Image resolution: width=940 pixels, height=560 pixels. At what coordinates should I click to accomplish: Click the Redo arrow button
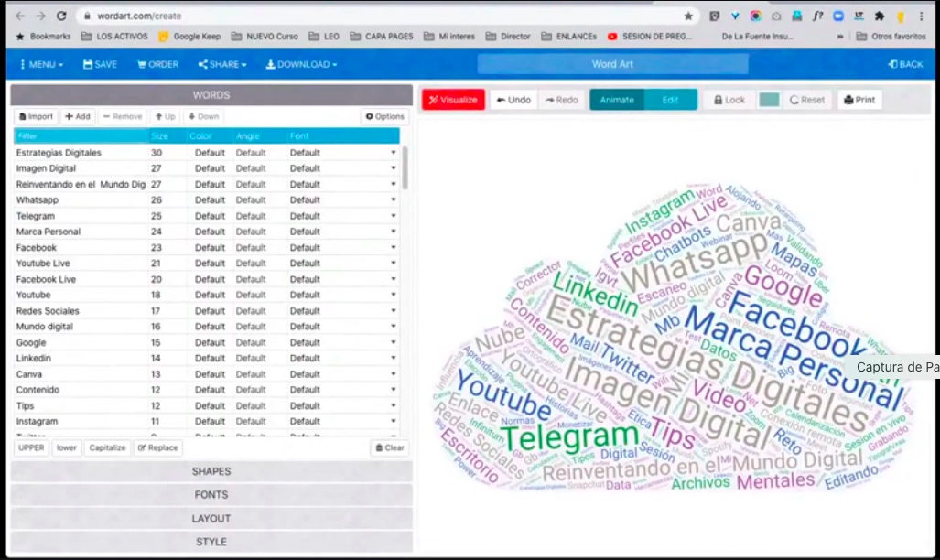point(561,100)
